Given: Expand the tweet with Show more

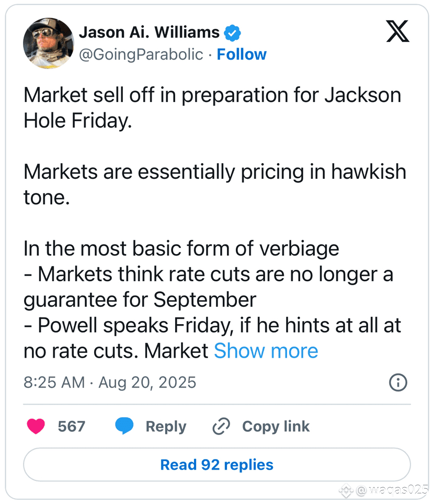Looking at the screenshot, I should point(266,351).
